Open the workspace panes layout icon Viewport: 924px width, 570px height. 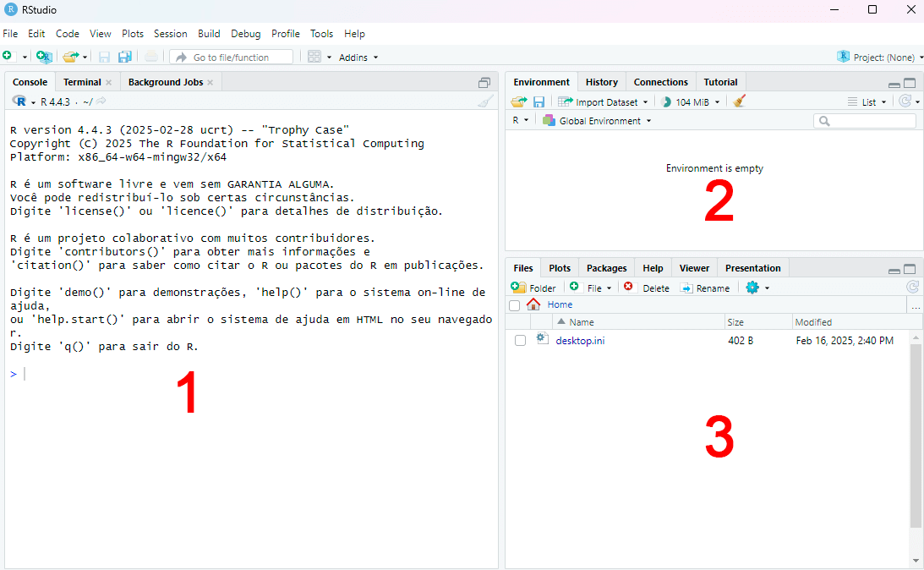(314, 56)
